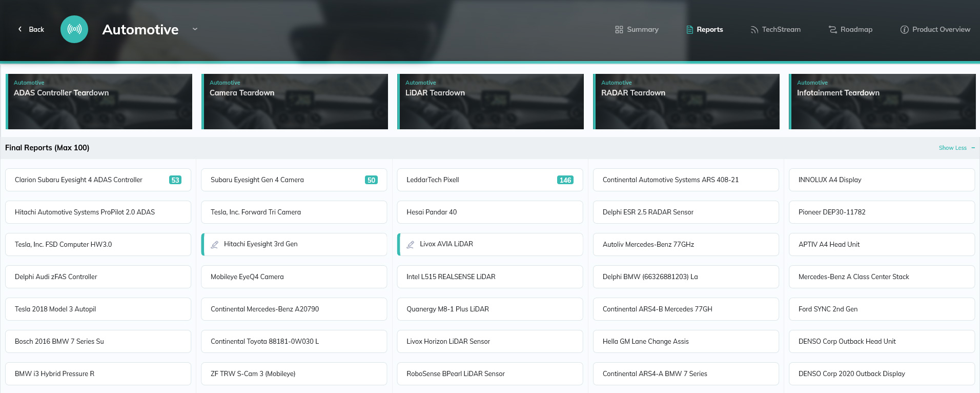Select Tesla, Inc. Forward Tri Camera report
This screenshot has width=980, height=393.
pyautogui.click(x=294, y=212)
